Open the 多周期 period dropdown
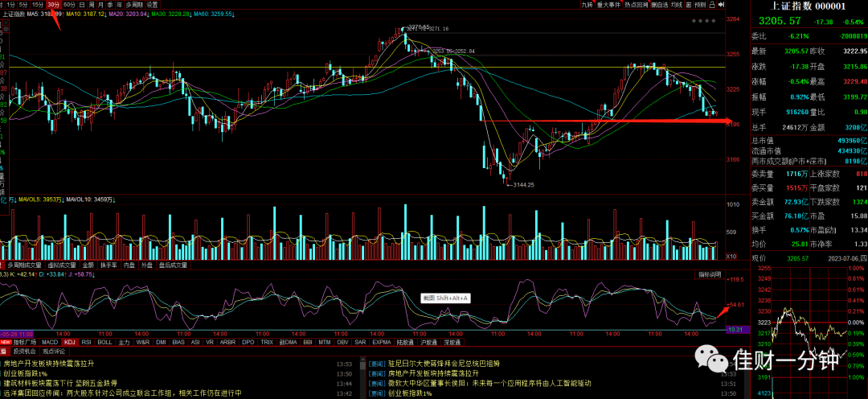The height and width of the screenshot is (399, 868). click(134, 5)
